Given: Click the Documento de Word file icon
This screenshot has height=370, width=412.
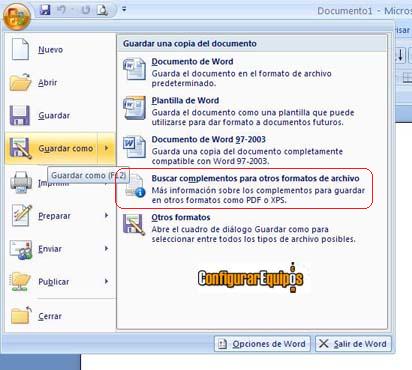Looking at the screenshot, I should click(x=134, y=69).
